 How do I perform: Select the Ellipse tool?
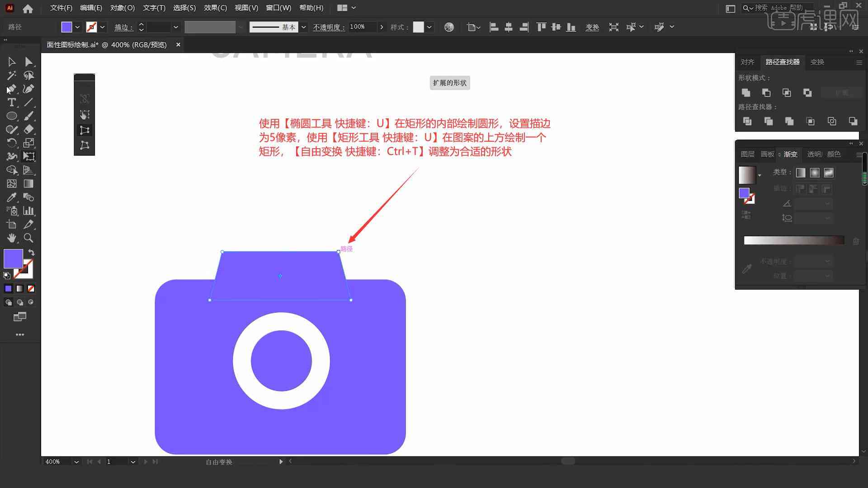click(x=11, y=116)
